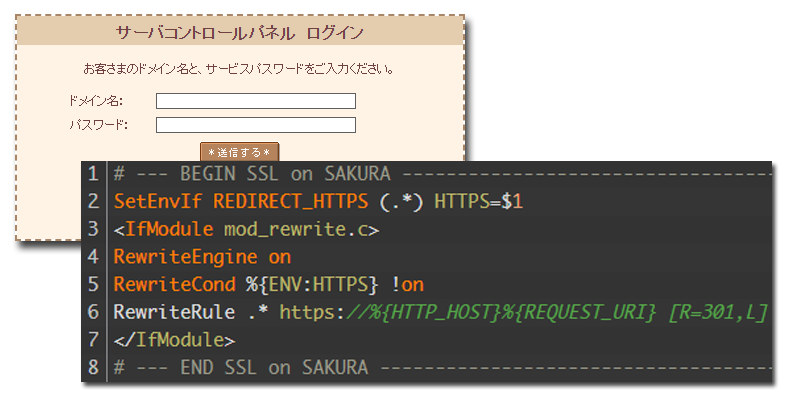Click the RewriteEngine on line
800x400 pixels.
tap(203, 257)
